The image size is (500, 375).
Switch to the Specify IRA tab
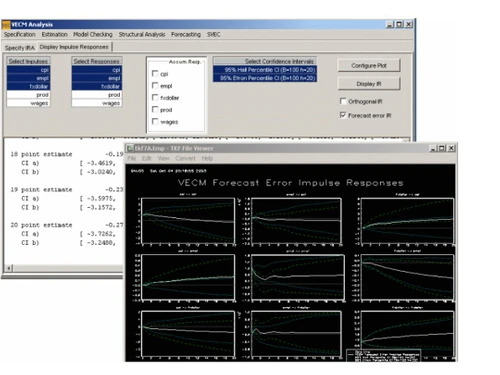[20, 48]
